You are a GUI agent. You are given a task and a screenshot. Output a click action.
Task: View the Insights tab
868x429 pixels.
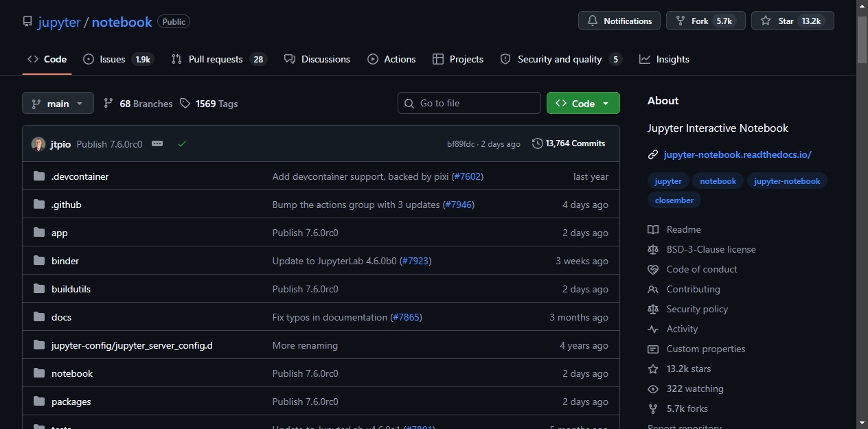pos(664,59)
